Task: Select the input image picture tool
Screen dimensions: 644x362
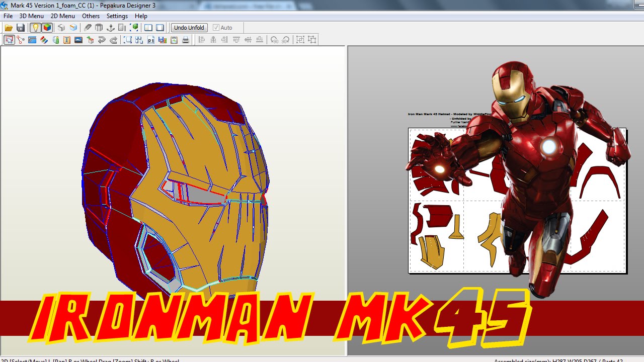Action: pyautogui.click(x=78, y=40)
